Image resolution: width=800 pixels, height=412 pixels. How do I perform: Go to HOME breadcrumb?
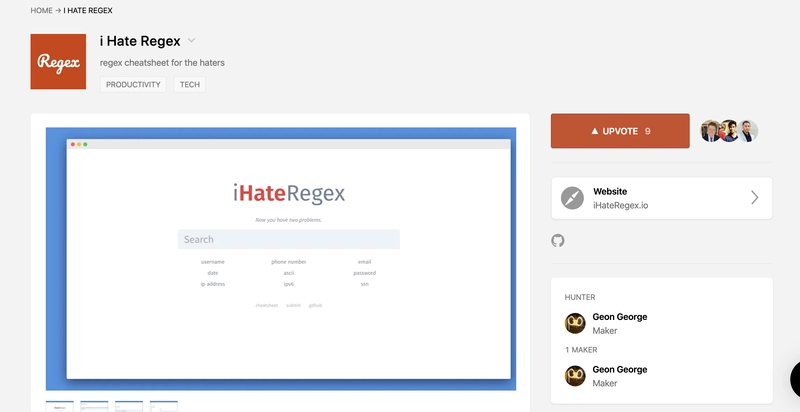[x=41, y=10]
